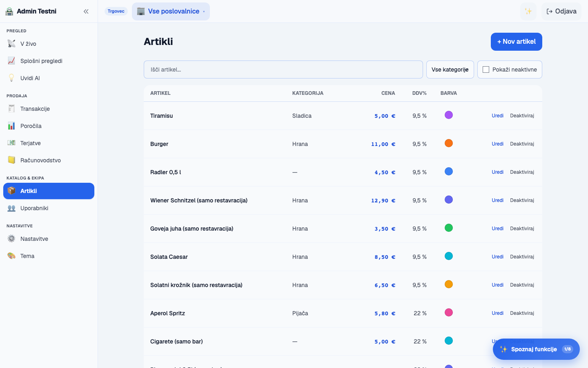This screenshot has width=588, height=368.
Task: Click the Admin Testni avatar icon
Action: tap(9, 11)
